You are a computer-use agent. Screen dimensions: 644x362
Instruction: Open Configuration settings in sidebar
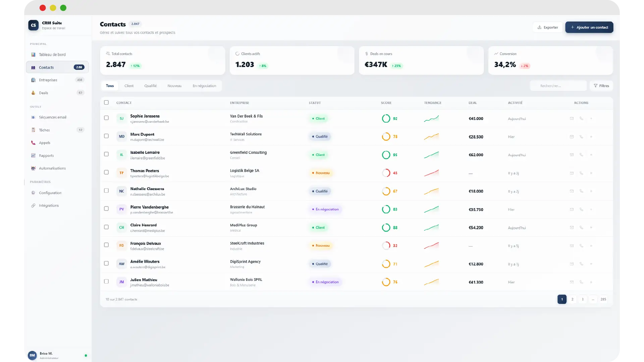pyautogui.click(x=50, y=193)
